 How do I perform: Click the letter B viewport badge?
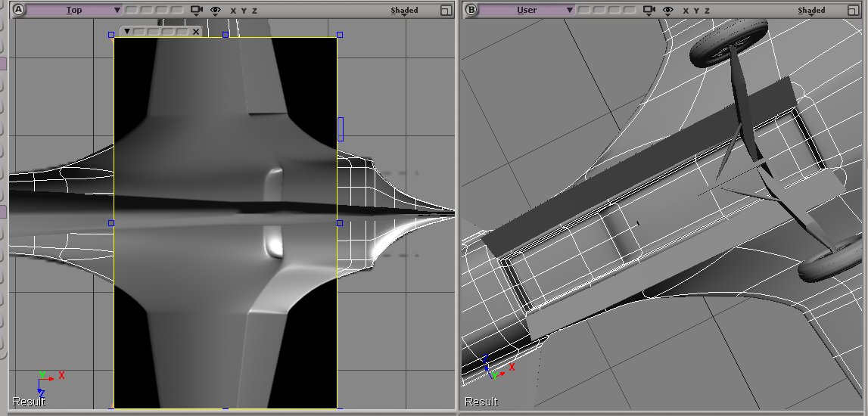pos(471,10)
